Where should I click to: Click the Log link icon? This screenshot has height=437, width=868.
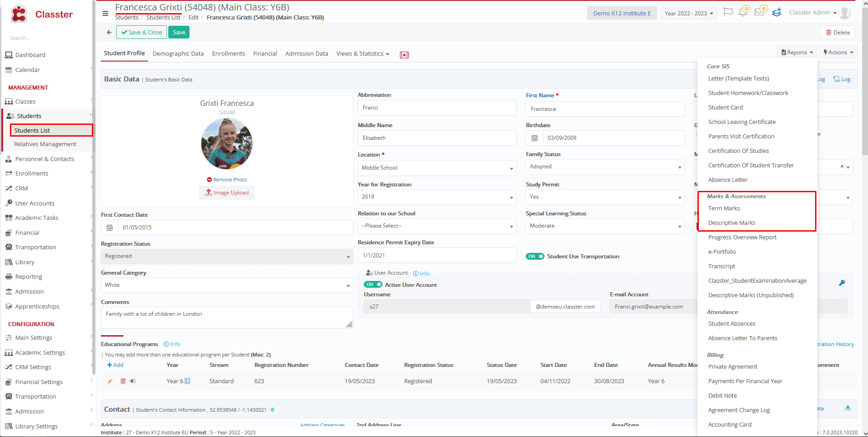842,79
